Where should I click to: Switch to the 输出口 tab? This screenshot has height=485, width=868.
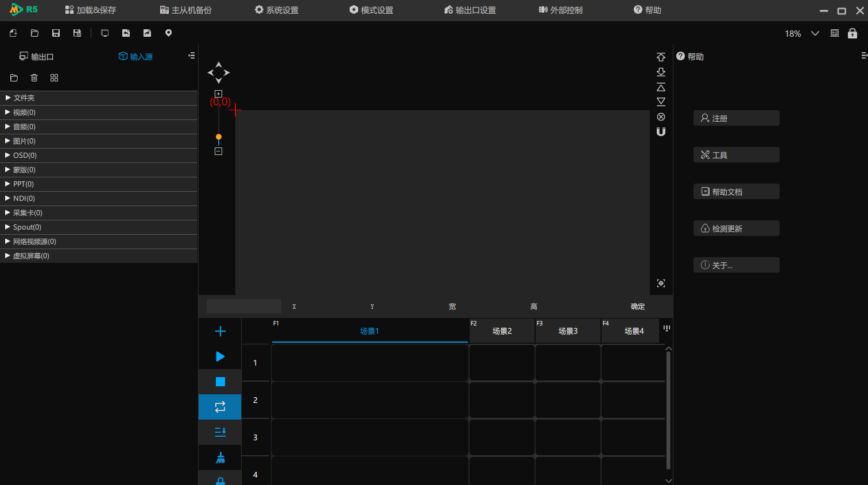point(37,57)
